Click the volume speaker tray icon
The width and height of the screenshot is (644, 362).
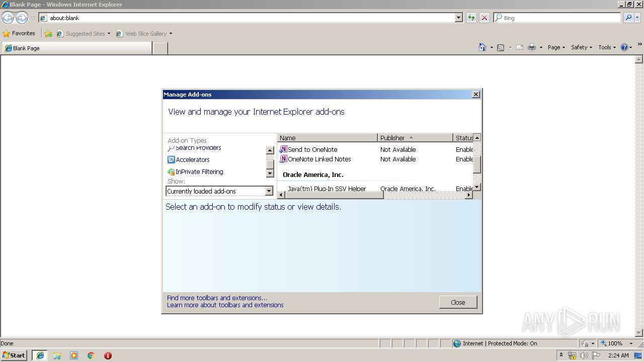(x=584, y=355)
